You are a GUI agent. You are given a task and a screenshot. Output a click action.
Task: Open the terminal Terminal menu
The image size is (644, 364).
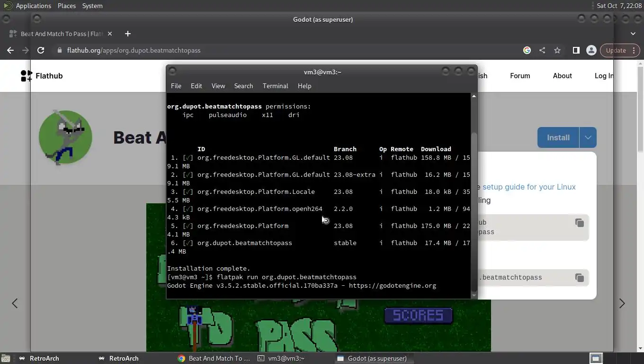coord(275,86)
